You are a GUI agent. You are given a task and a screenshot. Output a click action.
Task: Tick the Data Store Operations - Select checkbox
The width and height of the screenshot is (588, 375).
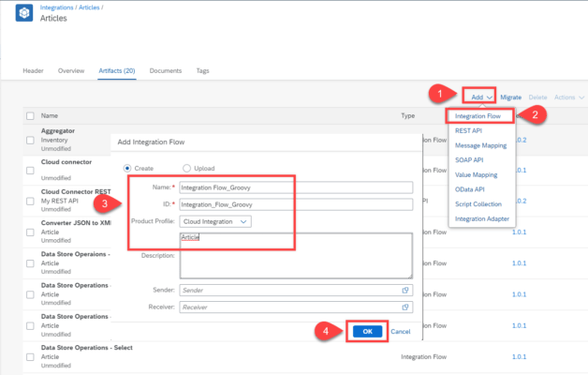30,357
